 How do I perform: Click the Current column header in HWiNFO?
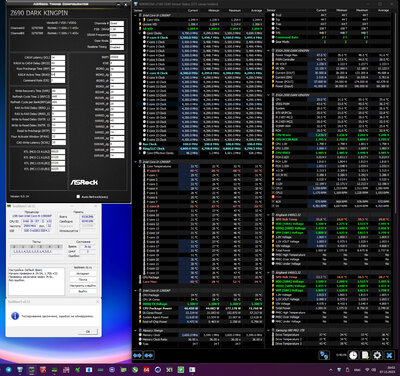point(193,11)
